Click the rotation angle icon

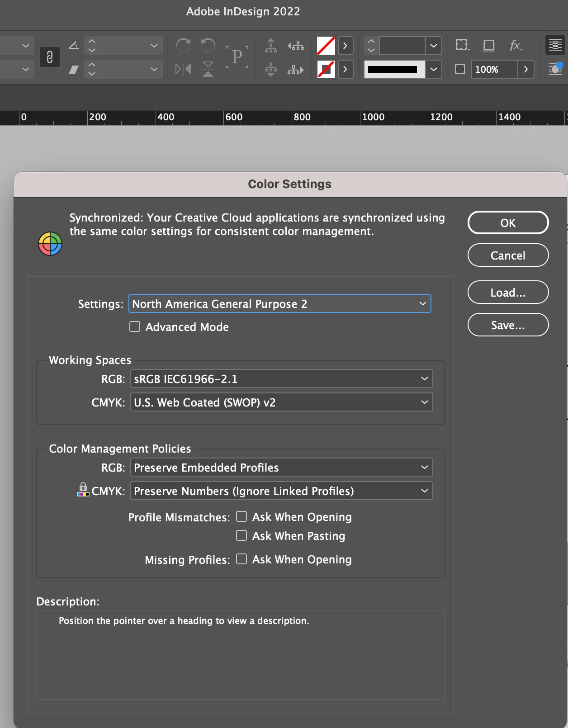74,45
